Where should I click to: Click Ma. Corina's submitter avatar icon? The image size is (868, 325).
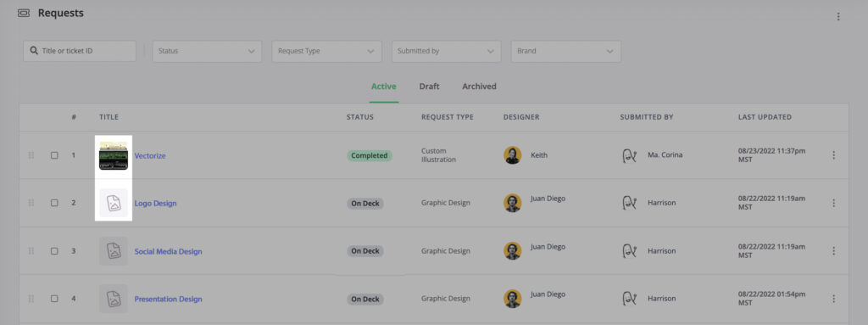[x=630, y=155]
